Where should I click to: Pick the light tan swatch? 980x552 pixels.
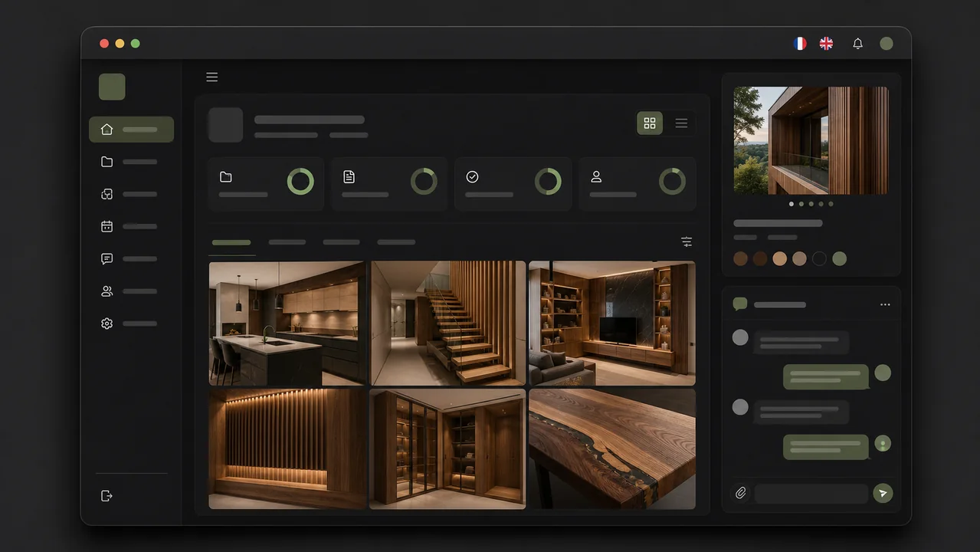coord(780,258)
